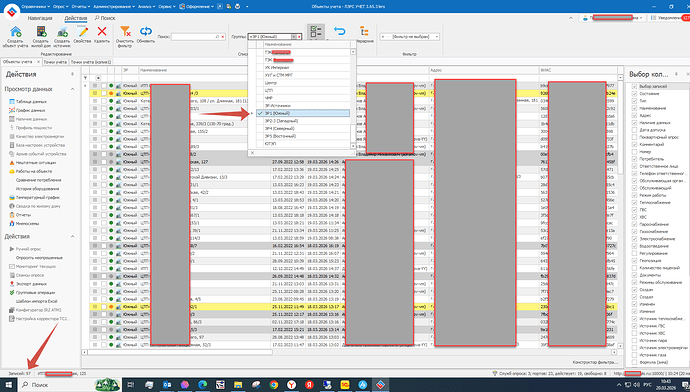The image size is (690, 392).
Task: Switch to the Действия ribbon tab
Action: [76, 18]
